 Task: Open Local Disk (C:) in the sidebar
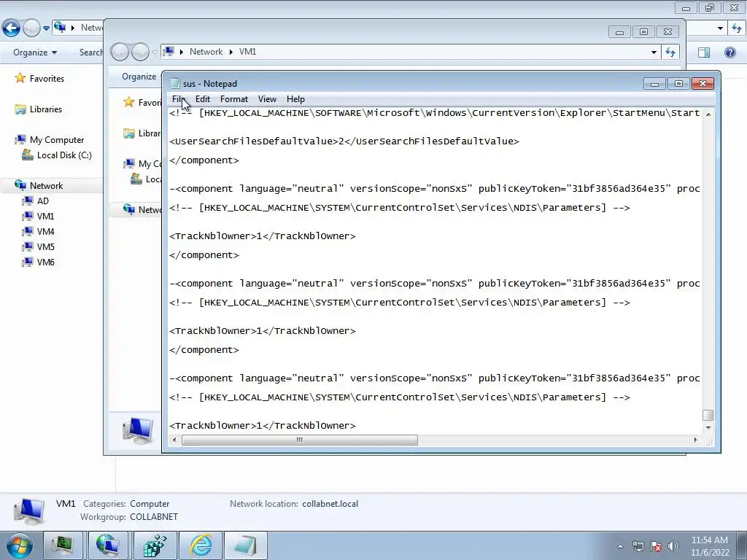pyautogui.click(x=64, y=155)
